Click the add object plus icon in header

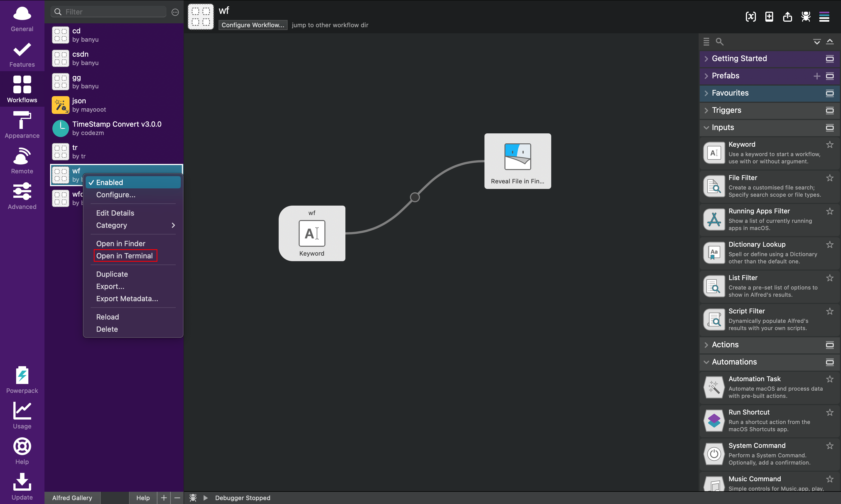[x=769, y=16]
